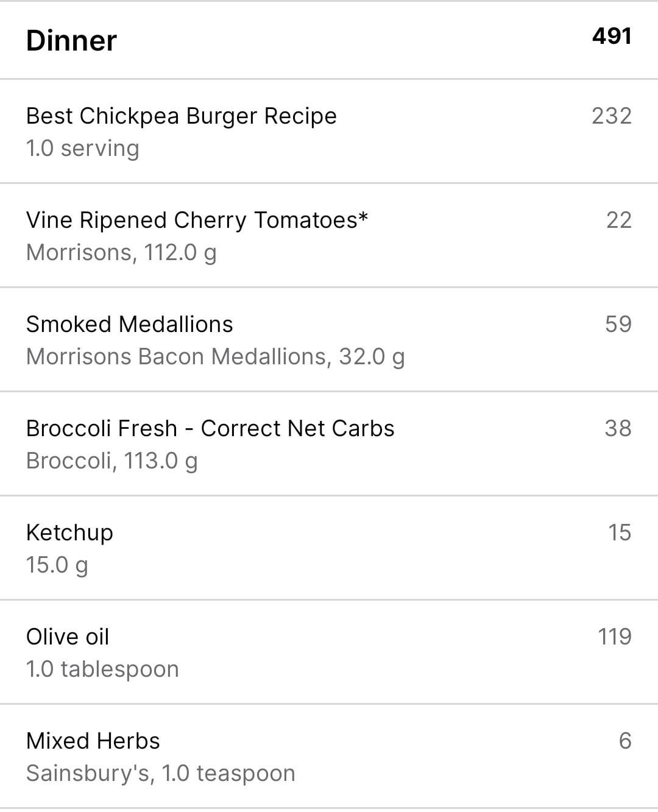
Task: Tap the Dinner total calories 491
Action: tap(612, 36)
